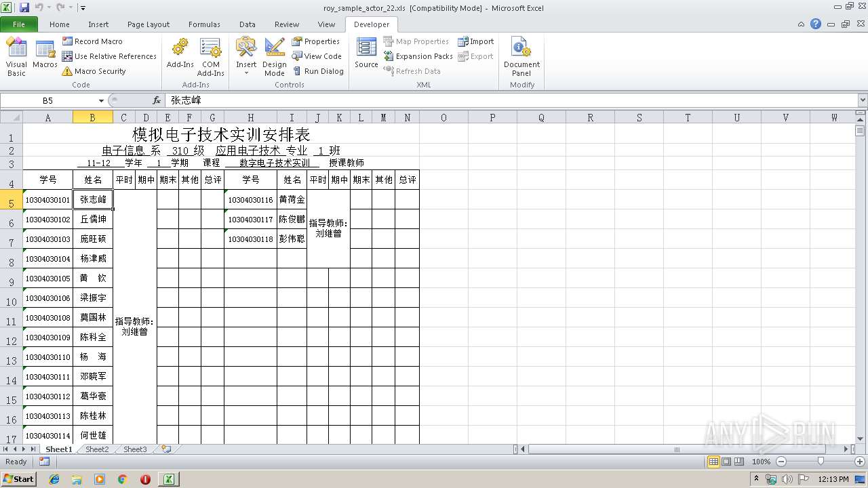
Task: Open COM Add-Ins dialog
Action: pyautogui.click(x=211, y=57)
